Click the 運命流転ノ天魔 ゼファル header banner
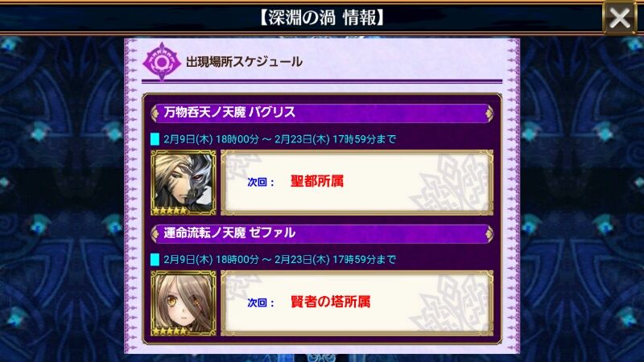This screenshot has height=362, width=644. point(322,233)
